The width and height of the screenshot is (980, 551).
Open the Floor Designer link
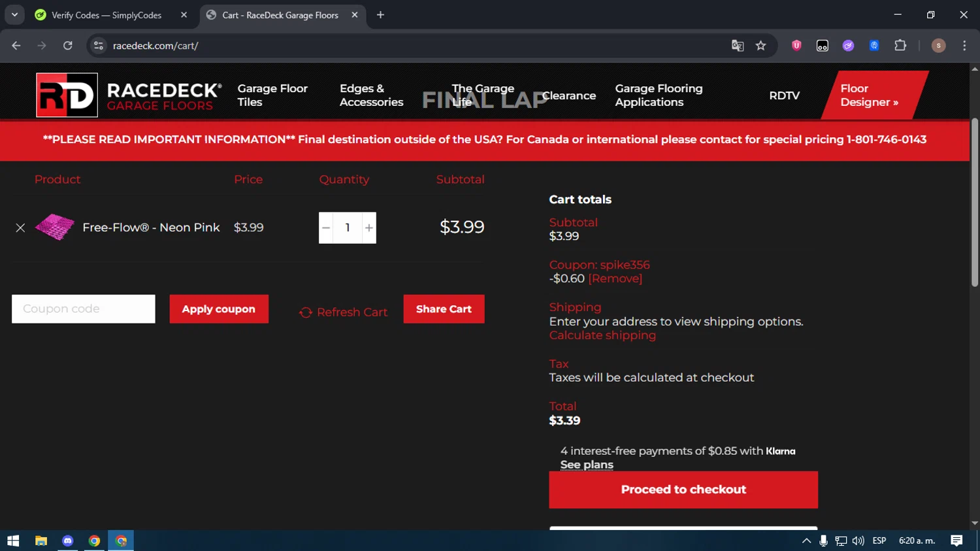click(x=874, y=95)
